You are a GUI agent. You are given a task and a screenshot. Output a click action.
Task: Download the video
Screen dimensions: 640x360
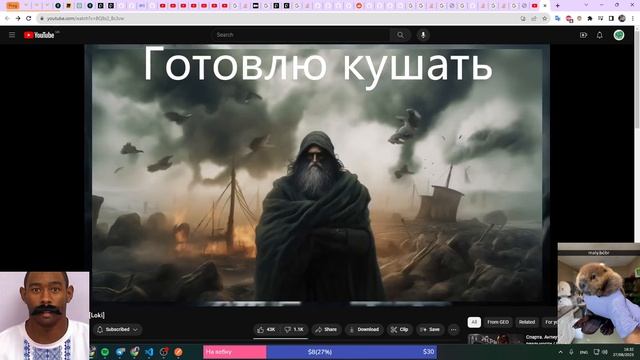(364, 329)
